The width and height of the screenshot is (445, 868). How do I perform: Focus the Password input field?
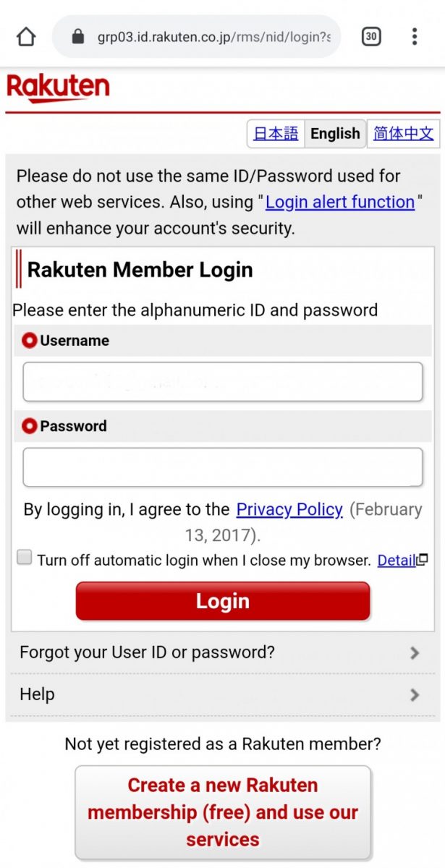click(x=223, y=467)
